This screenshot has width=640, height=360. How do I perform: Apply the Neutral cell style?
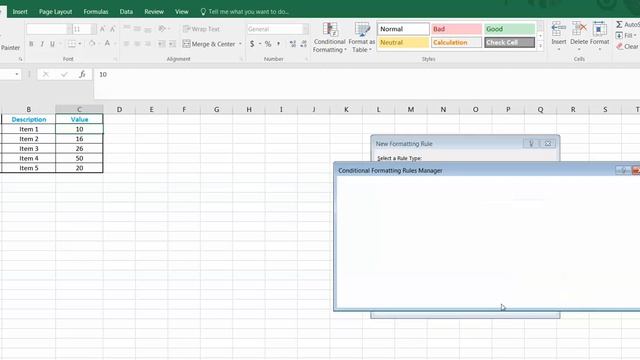(x=403, y=42)
